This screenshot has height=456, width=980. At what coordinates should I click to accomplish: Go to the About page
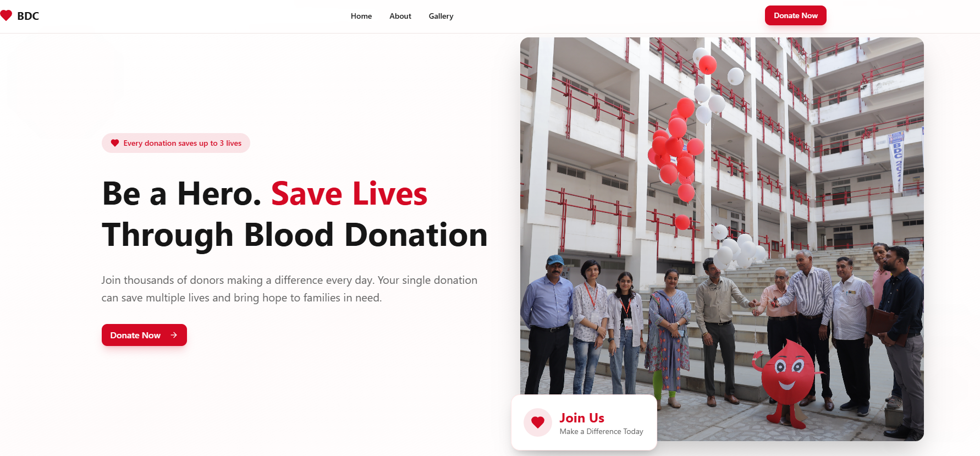400,16
